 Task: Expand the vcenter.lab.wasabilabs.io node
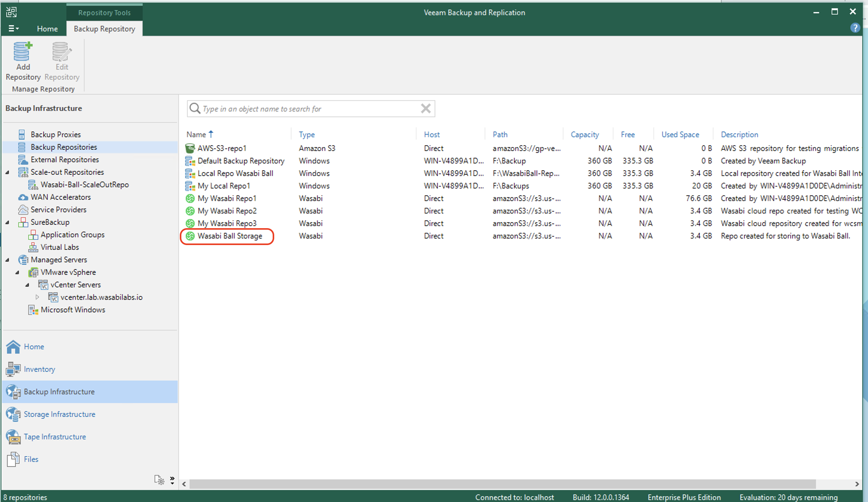point(37,297)
